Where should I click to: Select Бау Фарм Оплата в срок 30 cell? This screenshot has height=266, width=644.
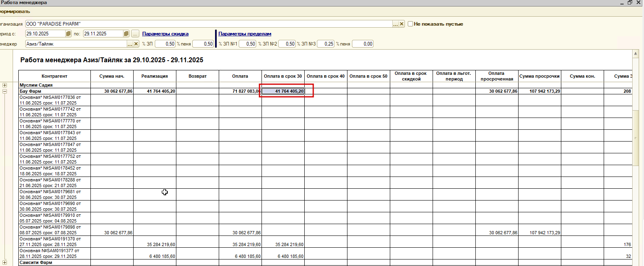[283, 92]
